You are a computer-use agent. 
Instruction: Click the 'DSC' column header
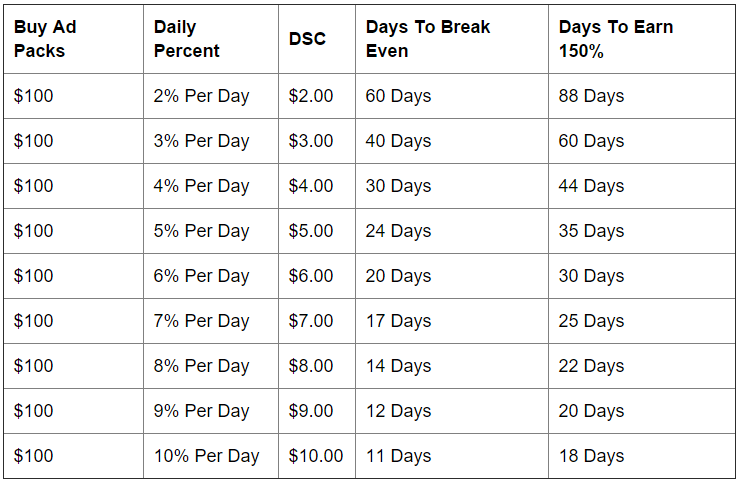click(x=307, y=39)
